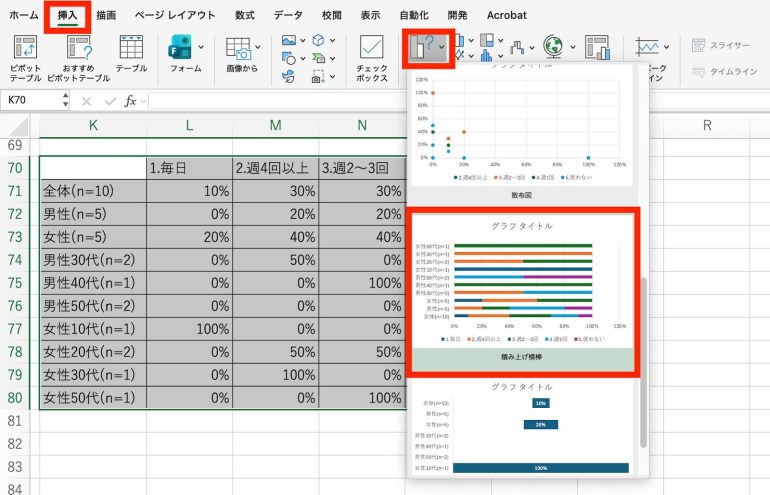Expand the Pictures dropdown arrow
This screenshot has height=495, width=770.
[302, 41]
